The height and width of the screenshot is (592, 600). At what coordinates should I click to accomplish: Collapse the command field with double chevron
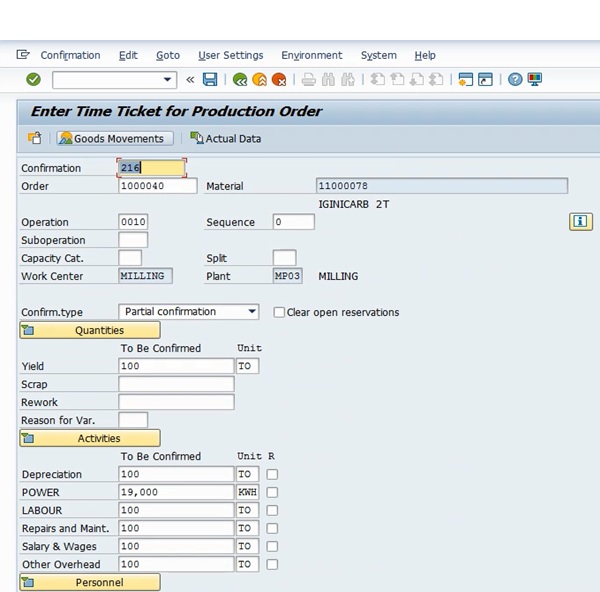[190, 80]
